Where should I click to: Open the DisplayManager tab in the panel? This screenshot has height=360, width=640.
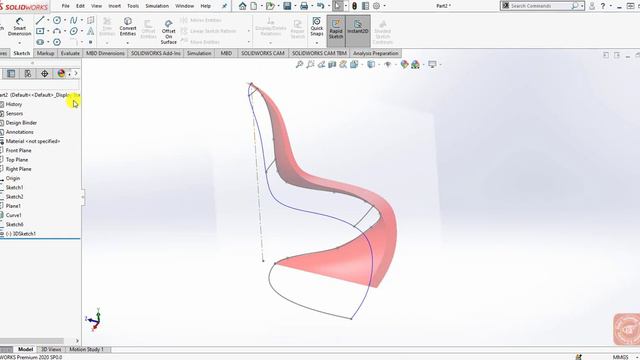click(61, 73)
